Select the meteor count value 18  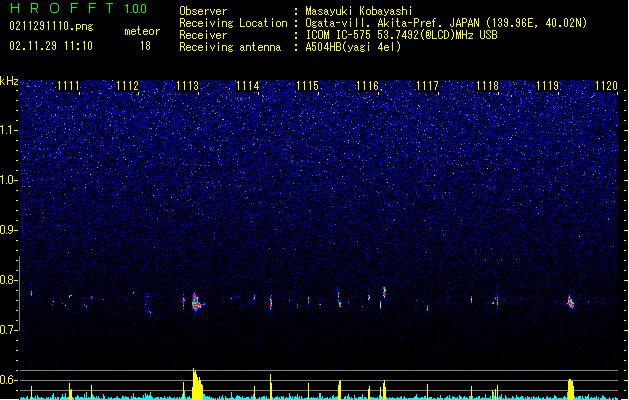[145, 46]
